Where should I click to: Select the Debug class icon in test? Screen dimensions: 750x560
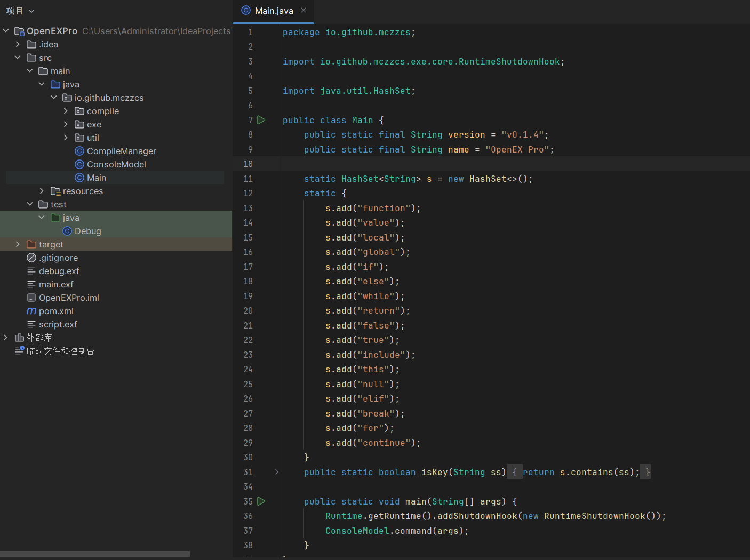click(x=67, y=231)
